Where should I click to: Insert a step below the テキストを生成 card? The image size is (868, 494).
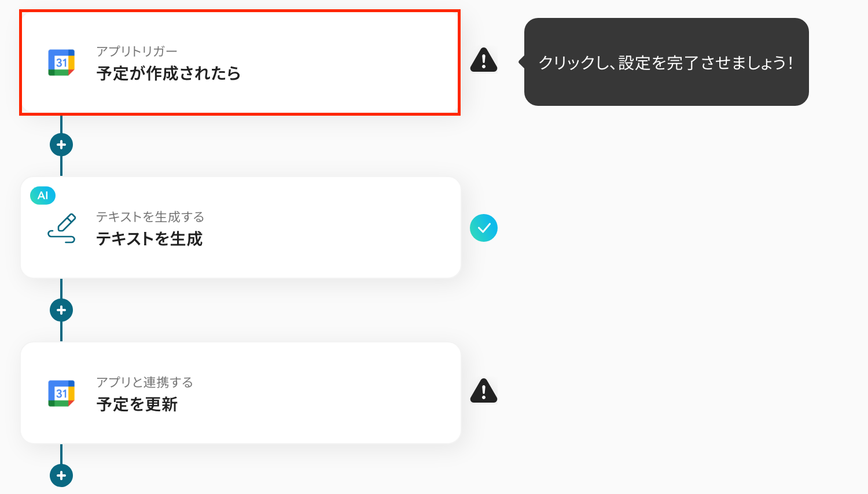61,310
